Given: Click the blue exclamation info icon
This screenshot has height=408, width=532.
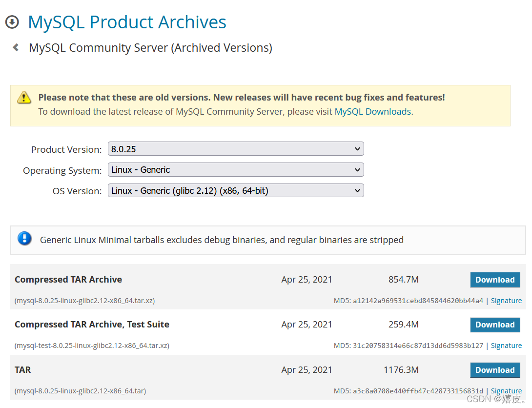Looking at the screenshot, I should (24, 239).
